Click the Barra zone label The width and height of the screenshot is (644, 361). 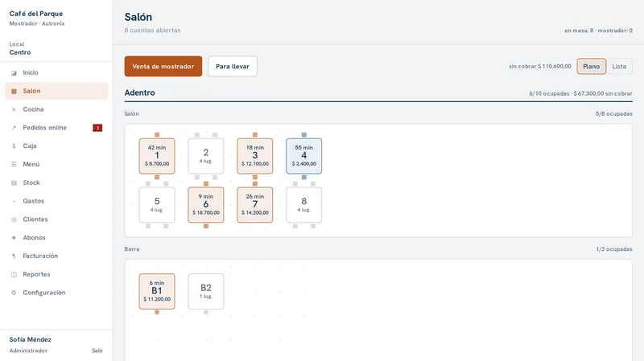coord(132,249)
